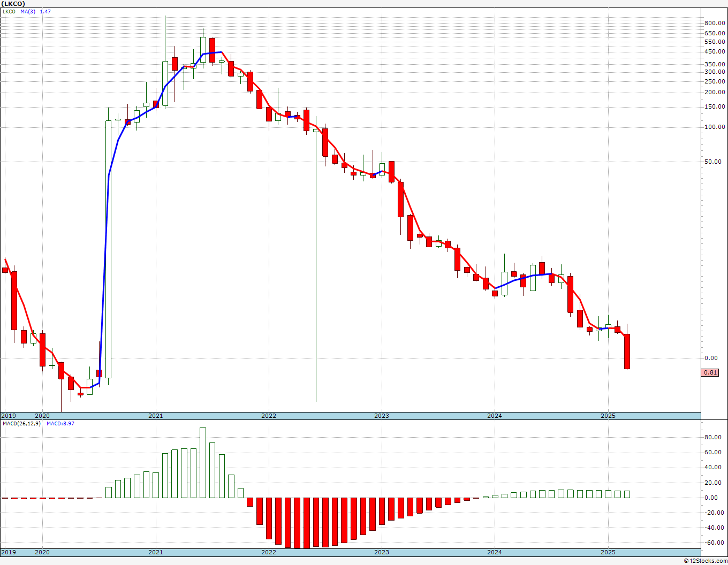Select the -60.00 MACD axis label

715,543
